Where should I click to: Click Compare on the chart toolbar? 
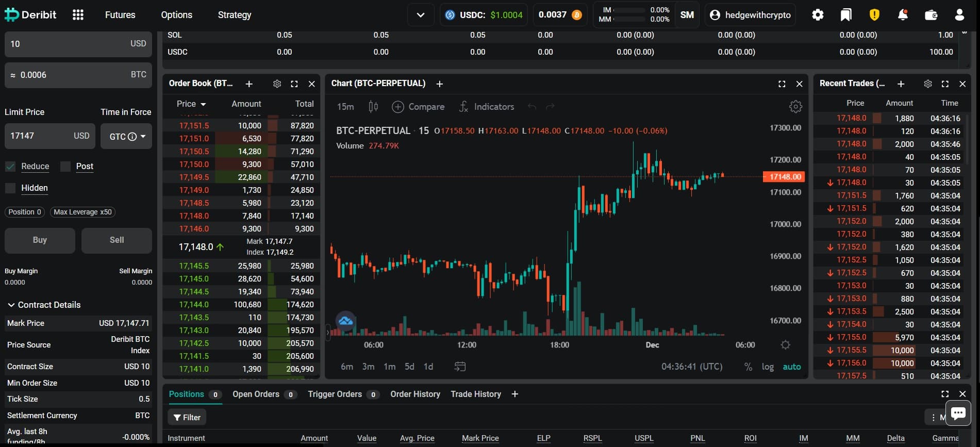pos(418,107)
